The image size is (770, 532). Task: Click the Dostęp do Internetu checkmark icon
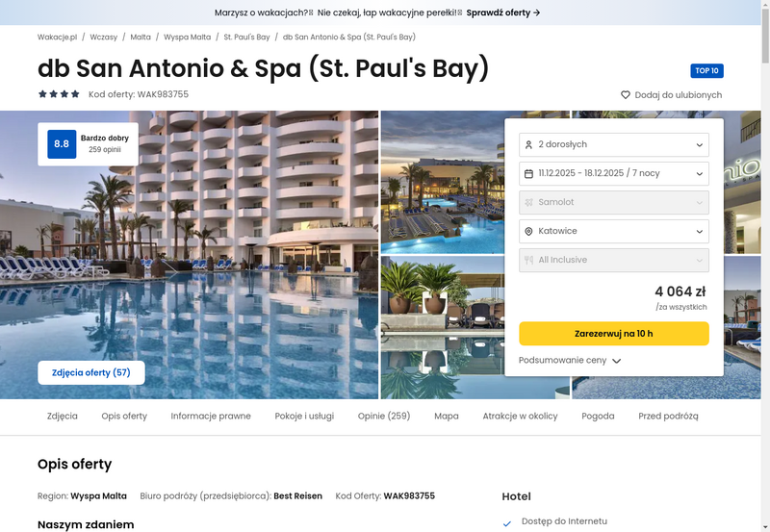click(x=507, y=522)
